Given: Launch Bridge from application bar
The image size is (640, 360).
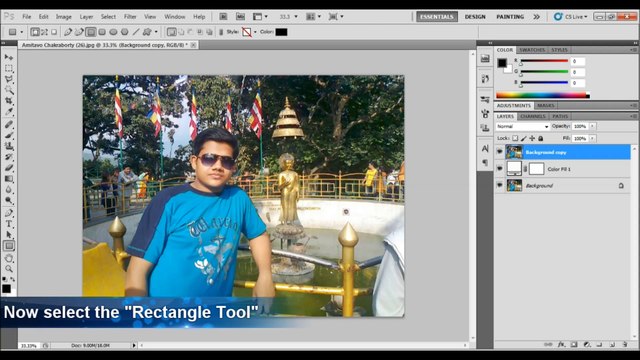Looking at the screenshot, I should click(223, 17).
